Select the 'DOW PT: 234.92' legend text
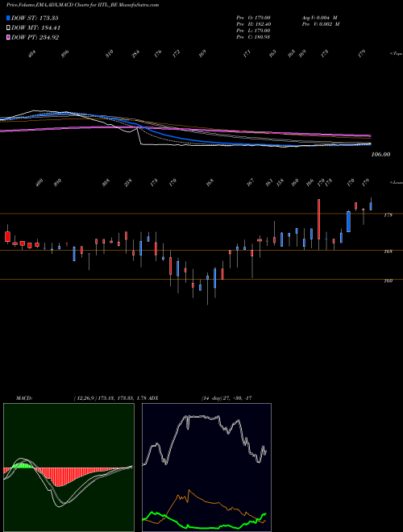The width and height of the screenshot is (403, 532). click(x=35, y=37)
